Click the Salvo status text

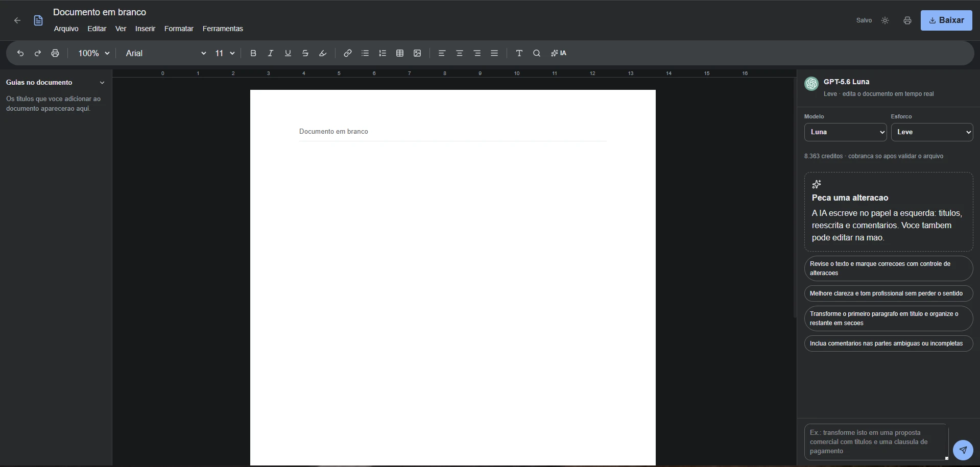pyautogui.click(x=864, y=20)
